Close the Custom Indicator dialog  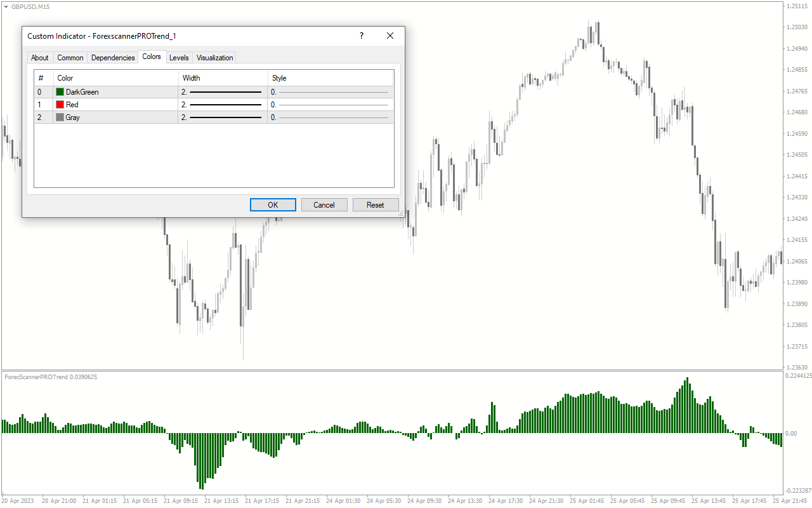coord(390,36)
